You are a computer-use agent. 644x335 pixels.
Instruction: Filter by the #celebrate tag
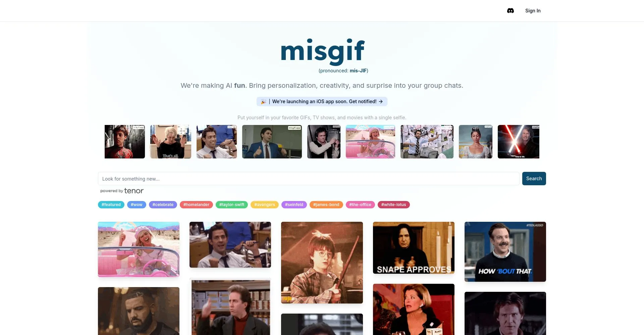pyautogui.click(x=163, y=205)
